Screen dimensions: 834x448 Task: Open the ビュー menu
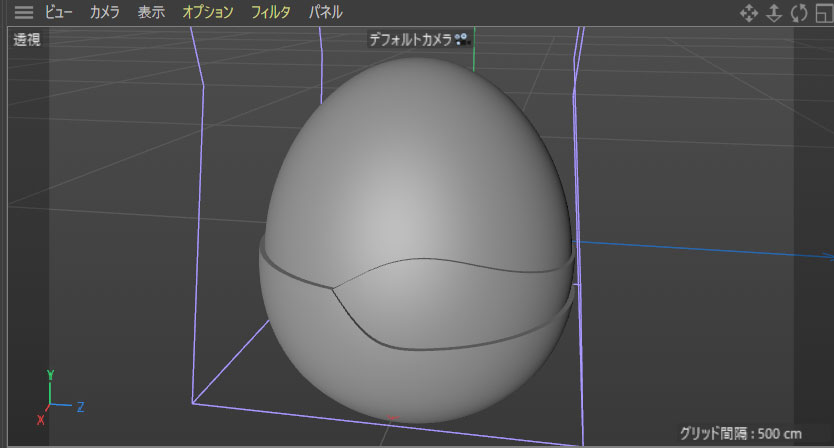pos(59,13)
